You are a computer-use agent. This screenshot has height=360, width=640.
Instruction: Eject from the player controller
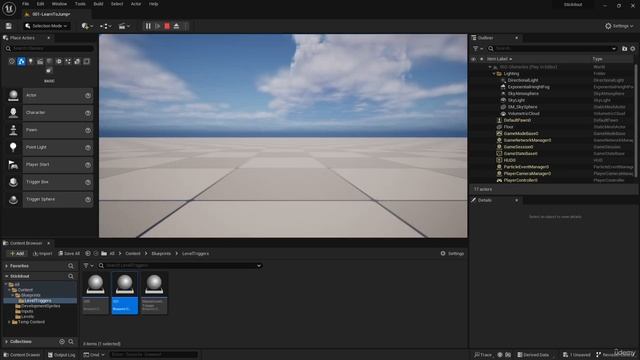(176, 26)
